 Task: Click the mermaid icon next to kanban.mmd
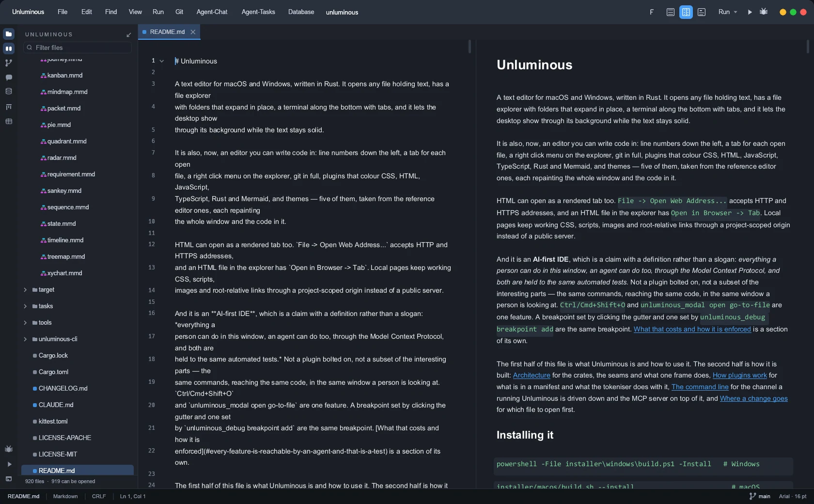pos(44,76)
